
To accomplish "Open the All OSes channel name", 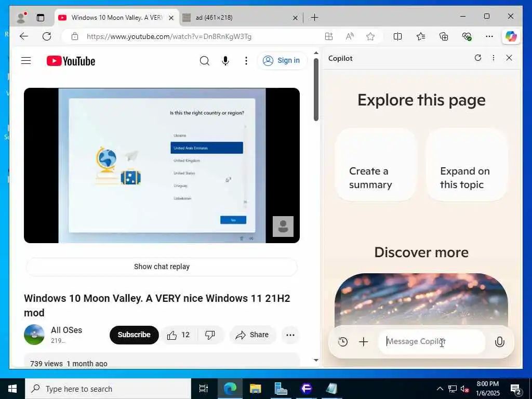I will pos(66,330).
